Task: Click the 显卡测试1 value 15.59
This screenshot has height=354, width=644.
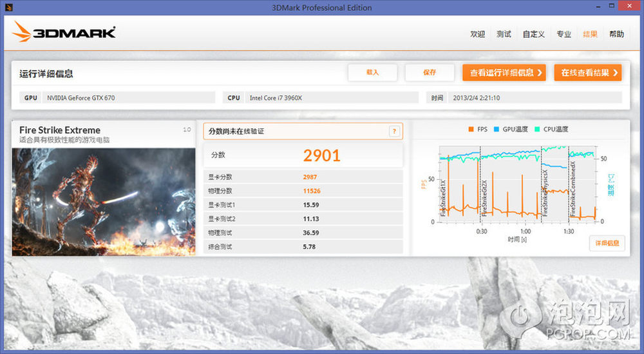Action: tap(311, 205)
